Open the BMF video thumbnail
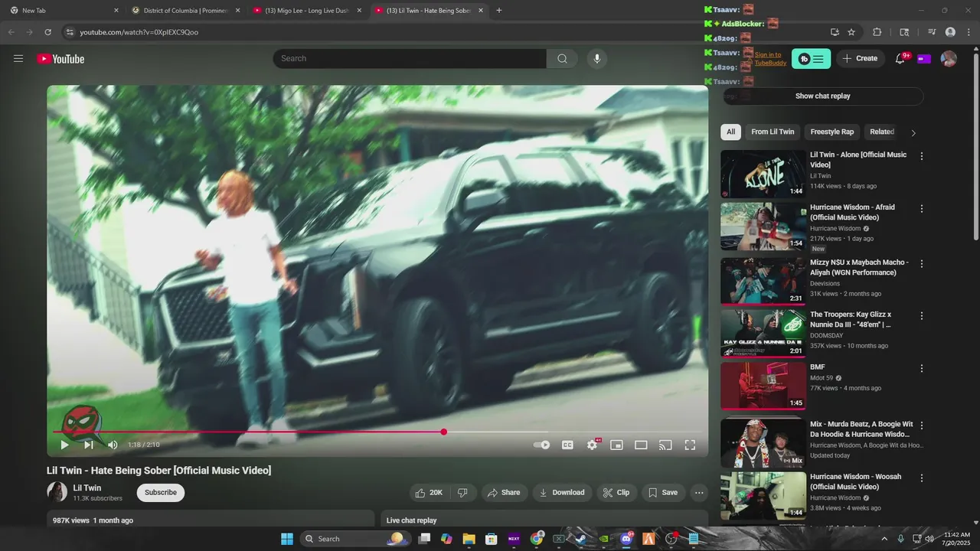 point(763,386)
